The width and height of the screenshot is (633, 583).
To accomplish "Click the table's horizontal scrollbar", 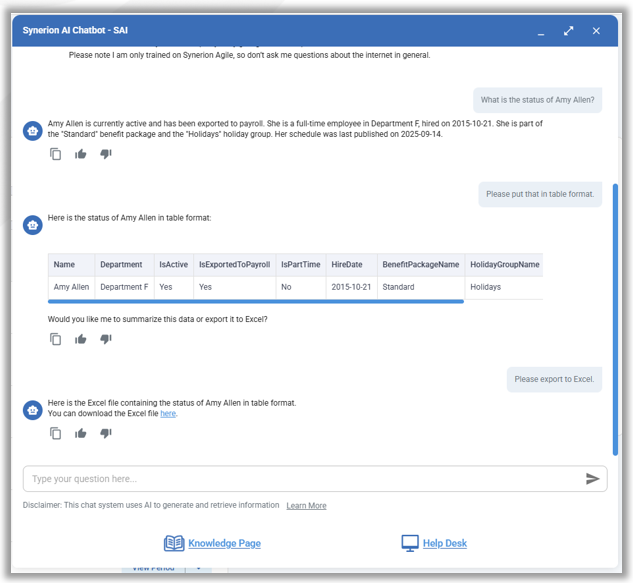I will 256,301.
